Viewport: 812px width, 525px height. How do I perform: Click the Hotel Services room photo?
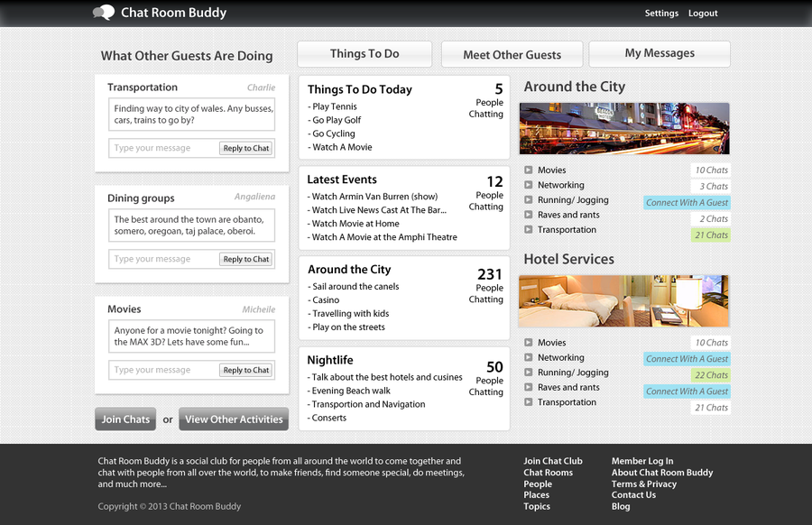click(624, 300)
